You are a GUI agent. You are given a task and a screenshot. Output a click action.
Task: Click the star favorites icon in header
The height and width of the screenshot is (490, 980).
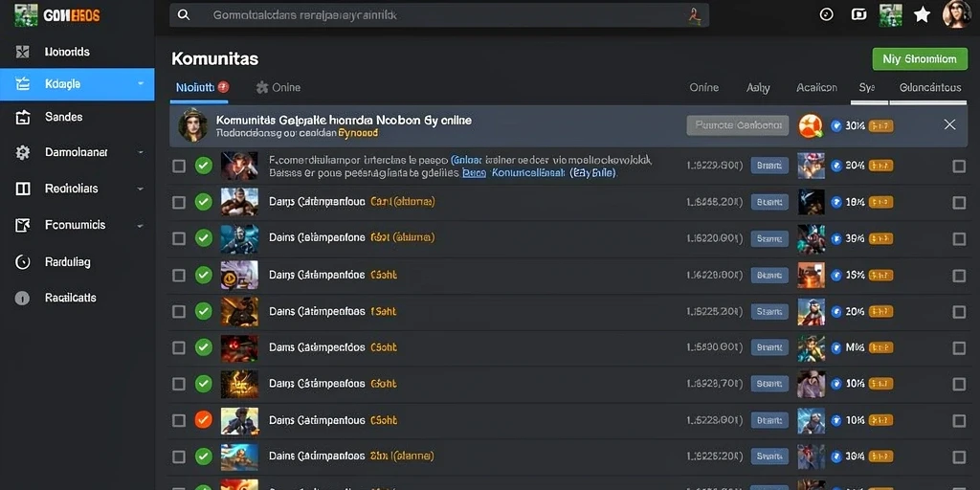[x=922, y=14]
